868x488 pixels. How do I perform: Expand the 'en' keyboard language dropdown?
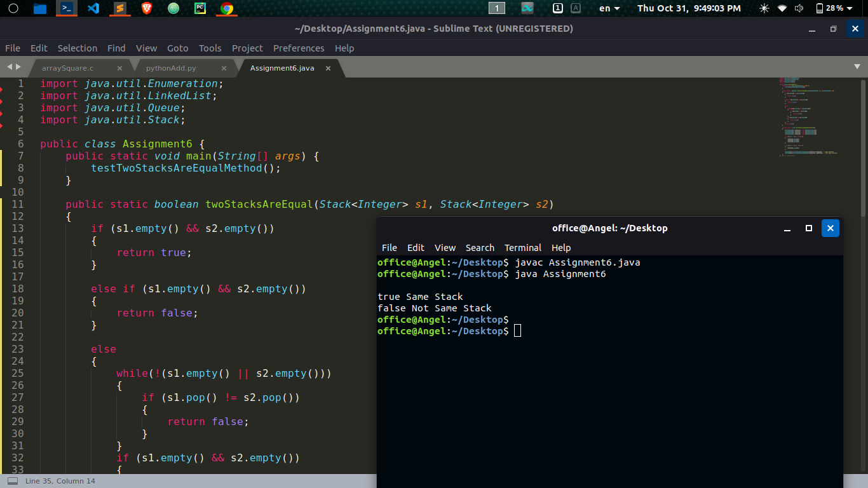[x=609, y=8]
